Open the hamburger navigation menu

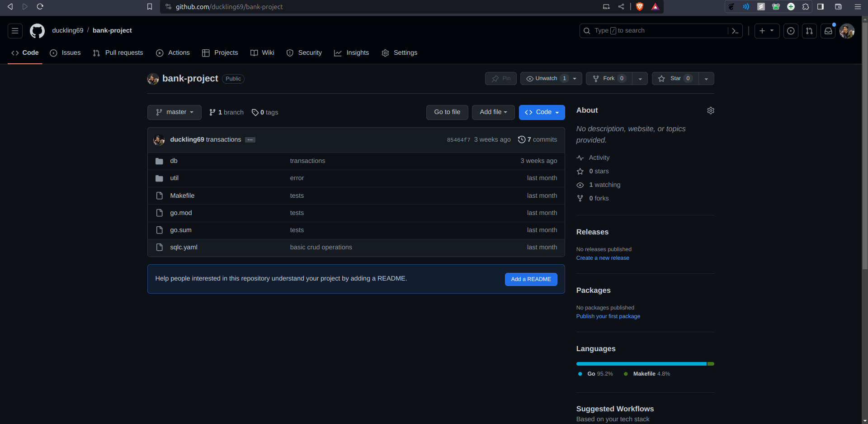click(15, 31)
